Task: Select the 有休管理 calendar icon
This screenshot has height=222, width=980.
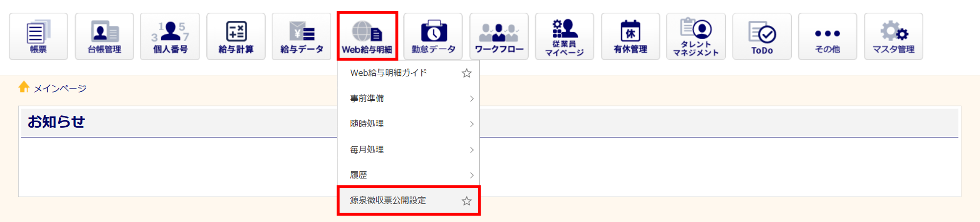Action: [x=631, y=37]
